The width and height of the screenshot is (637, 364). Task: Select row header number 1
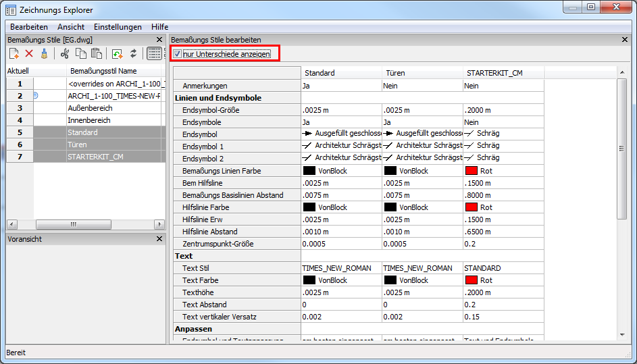pyautogui.click(x=20, y=84)
